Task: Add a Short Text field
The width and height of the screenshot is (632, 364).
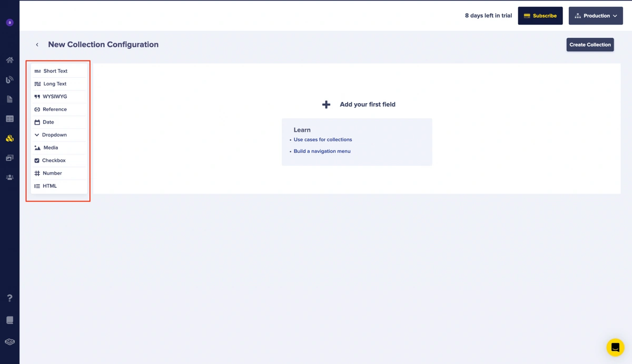Action: point(55,71)
